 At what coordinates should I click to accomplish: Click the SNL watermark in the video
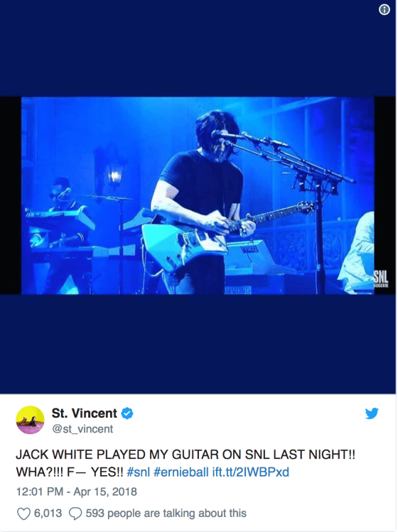click(x=381, y=279)
